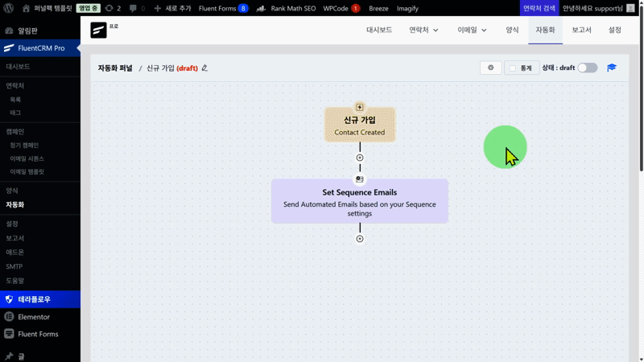Switch to the 대시보드 tab
The image size is (644, 362).
[x=379, y=30]
